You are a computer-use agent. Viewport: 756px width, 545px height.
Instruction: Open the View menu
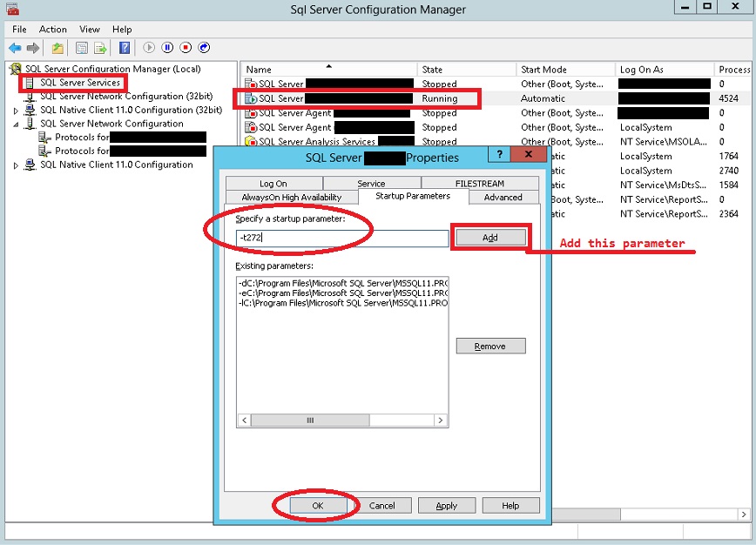[x=90, y=30]
